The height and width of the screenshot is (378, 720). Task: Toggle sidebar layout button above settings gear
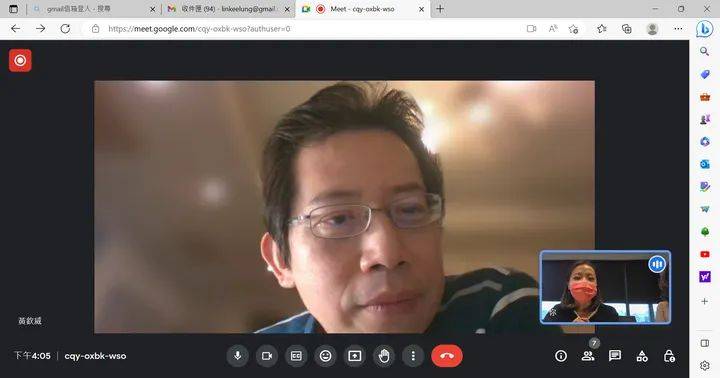point(704,343)
